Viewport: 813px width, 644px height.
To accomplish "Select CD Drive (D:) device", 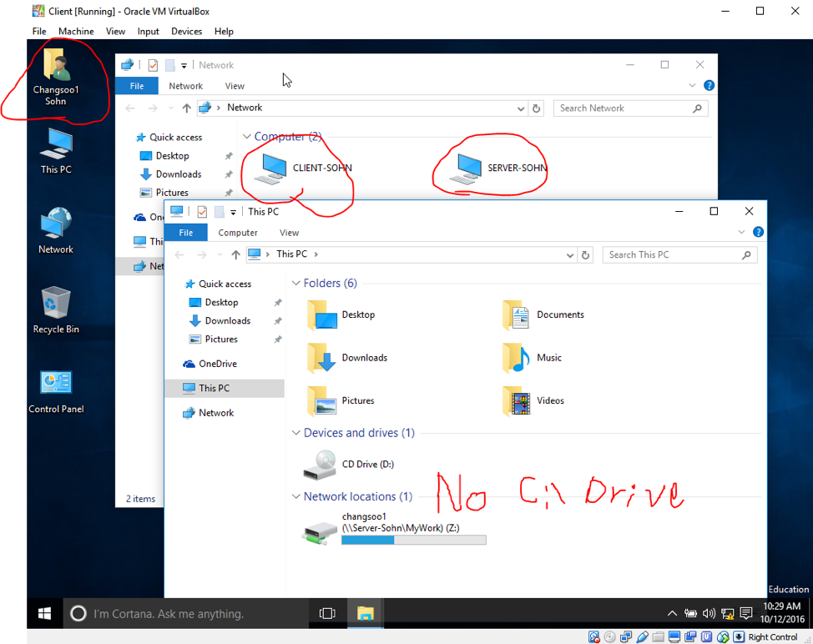I will click(x=348, y=464).
